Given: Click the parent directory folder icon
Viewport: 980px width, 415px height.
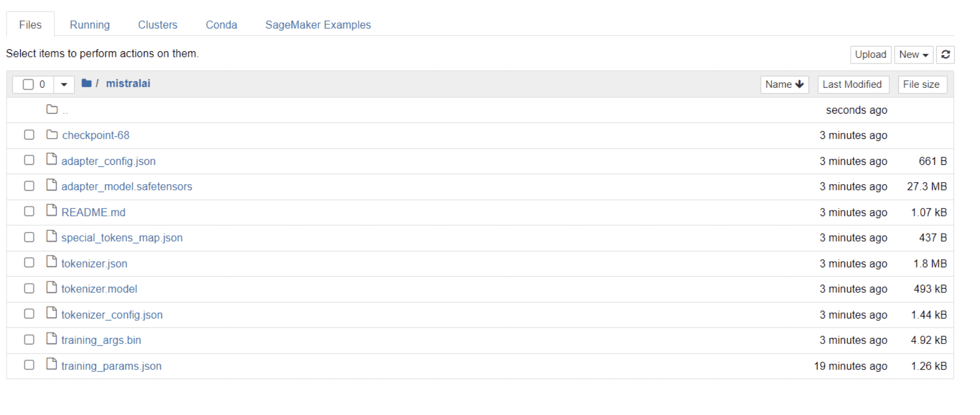Looking at the screenshot, I should coord(52,109).
